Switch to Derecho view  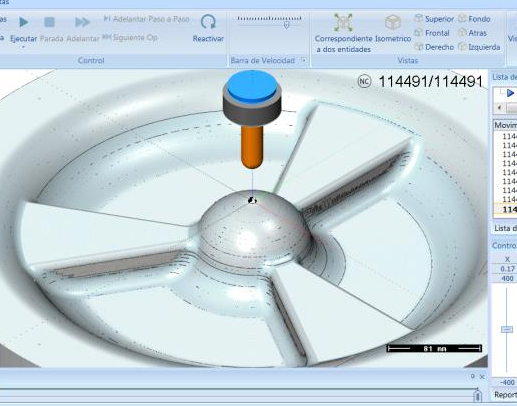(434, 47)
